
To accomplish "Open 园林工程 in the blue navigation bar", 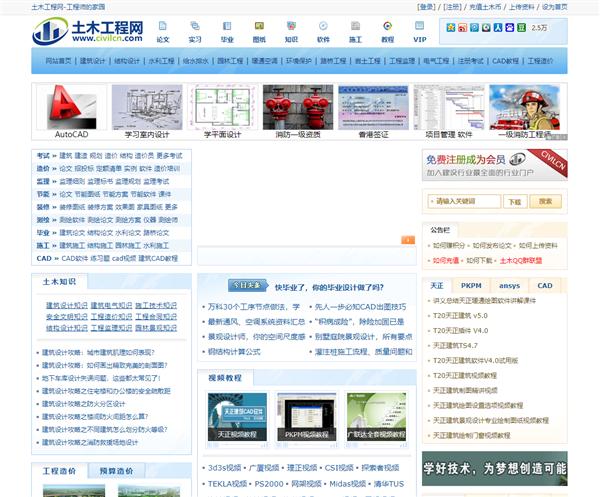I will (230, 61).
